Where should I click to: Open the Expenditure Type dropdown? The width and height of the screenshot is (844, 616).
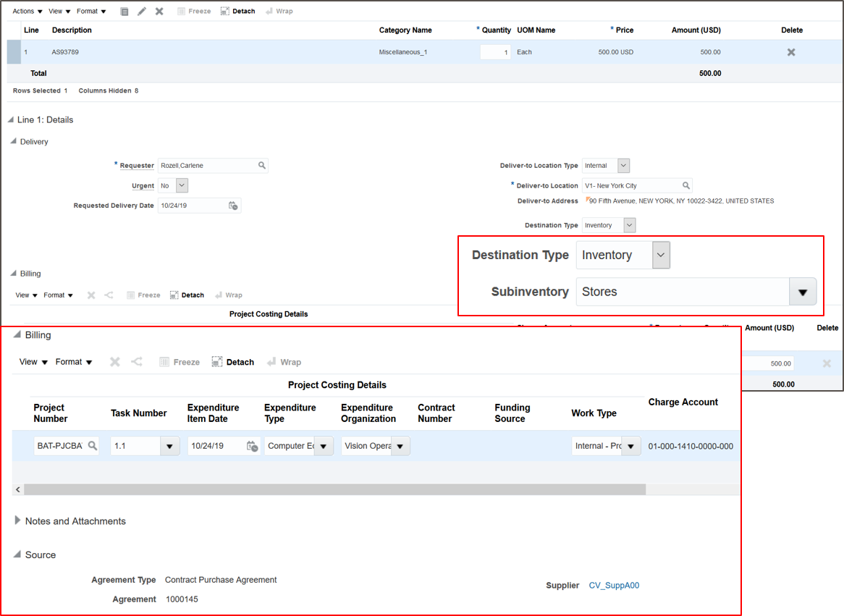click(x=324, y=446)
